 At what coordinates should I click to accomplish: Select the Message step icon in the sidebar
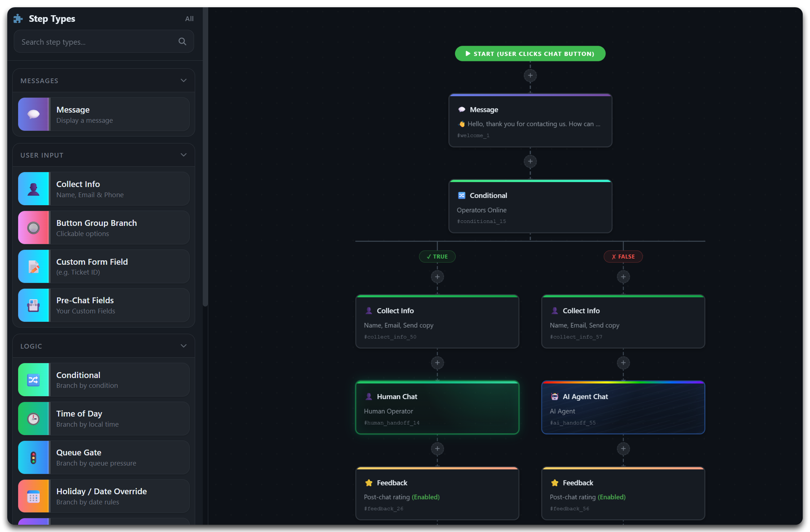coord(33,114)
